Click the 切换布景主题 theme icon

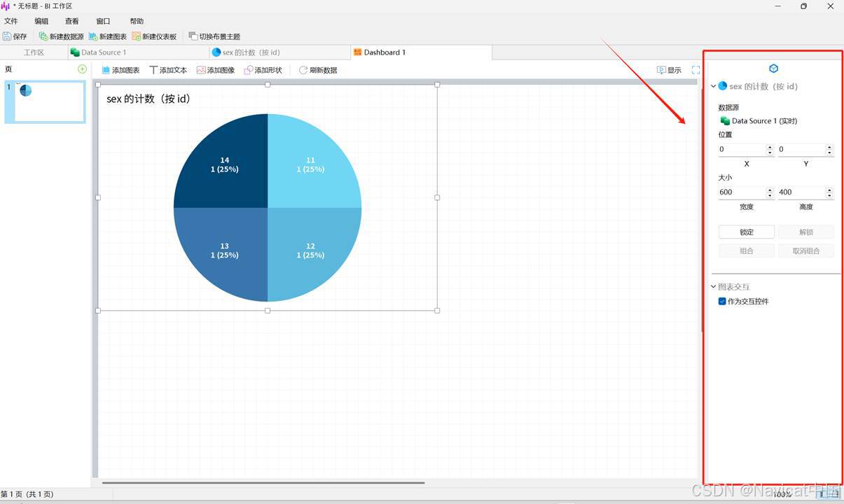click(x=193, y=36)
